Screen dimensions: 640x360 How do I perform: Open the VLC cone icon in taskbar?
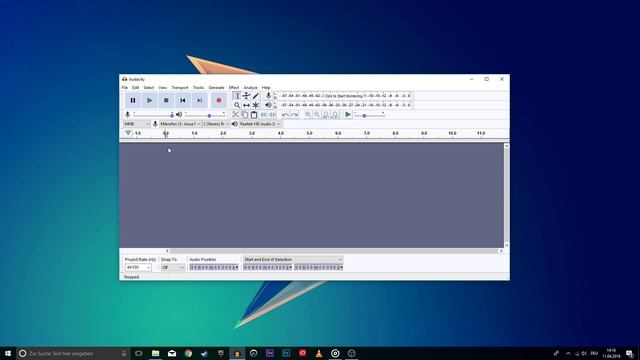click(x=319, y=353)
